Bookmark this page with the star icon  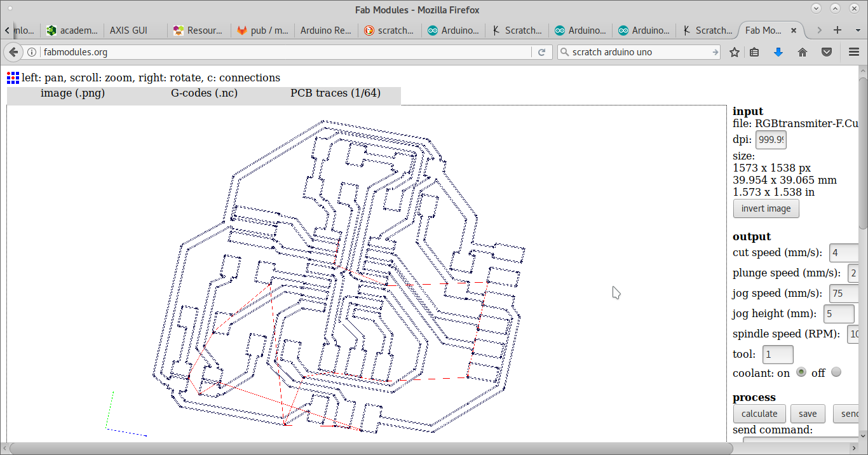click(735, 52)
